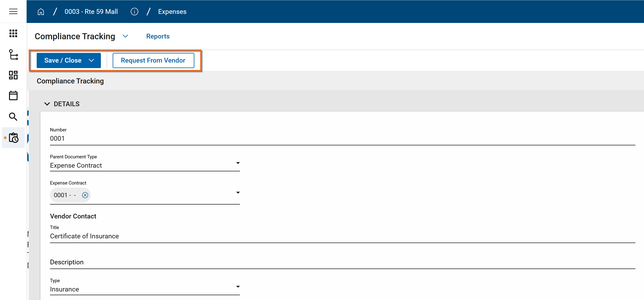The height and width of the screenshot is (300, 644).
Task: Click the search magnifier sidebar icon
Action: 13,117
